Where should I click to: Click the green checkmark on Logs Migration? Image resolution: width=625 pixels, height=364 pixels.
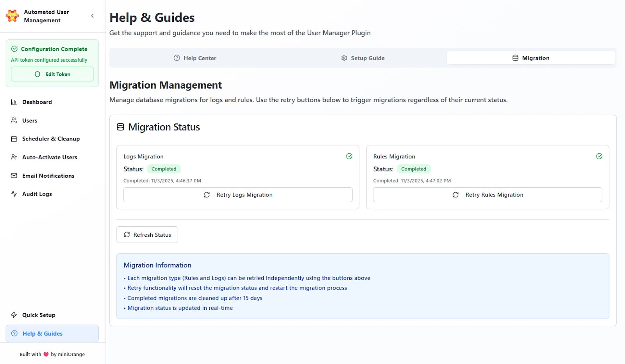tap(349, 156)
